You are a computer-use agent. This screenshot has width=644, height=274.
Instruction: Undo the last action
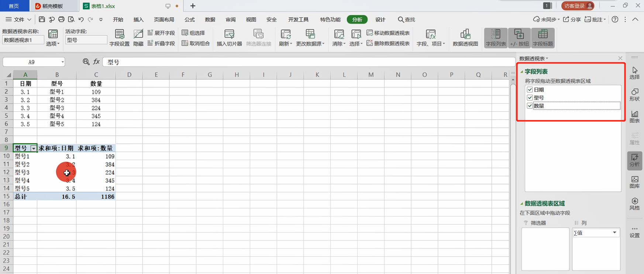coord(81,20)
